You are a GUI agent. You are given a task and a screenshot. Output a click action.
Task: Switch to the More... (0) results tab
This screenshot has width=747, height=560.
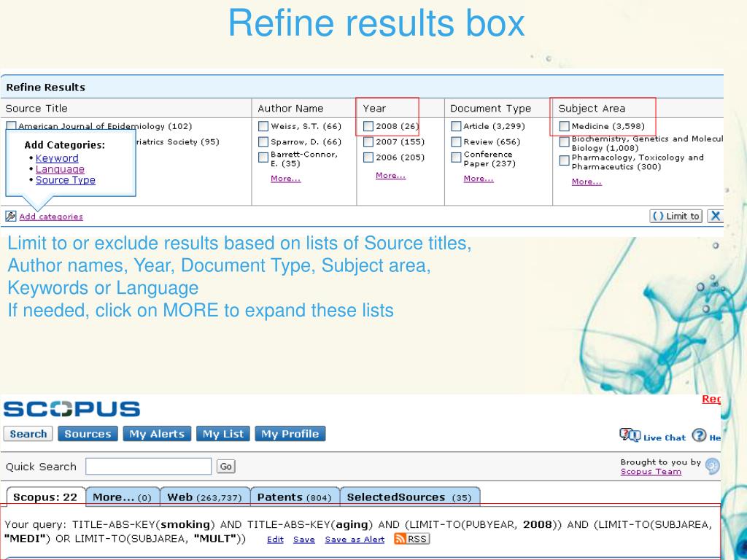[x=122, y=497]
